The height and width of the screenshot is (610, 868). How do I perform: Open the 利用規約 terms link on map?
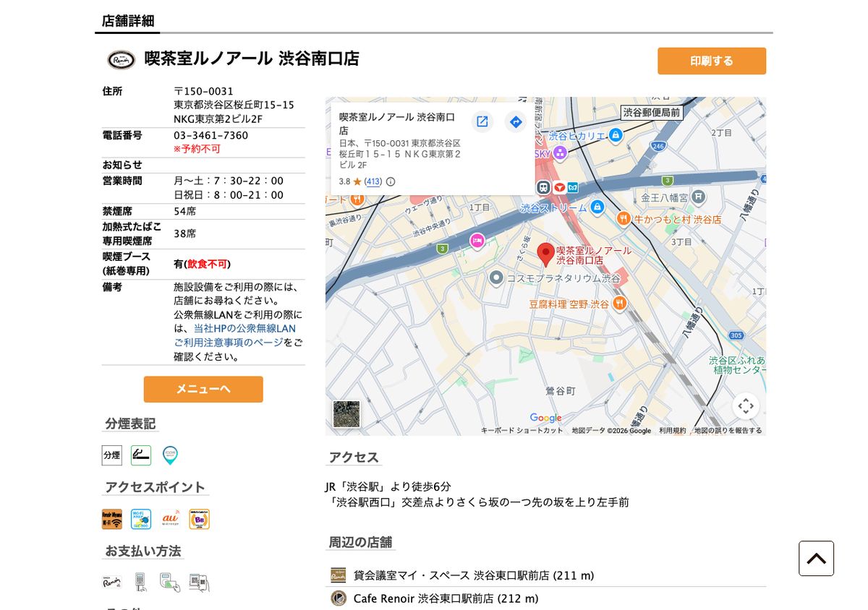pos(672,431)
